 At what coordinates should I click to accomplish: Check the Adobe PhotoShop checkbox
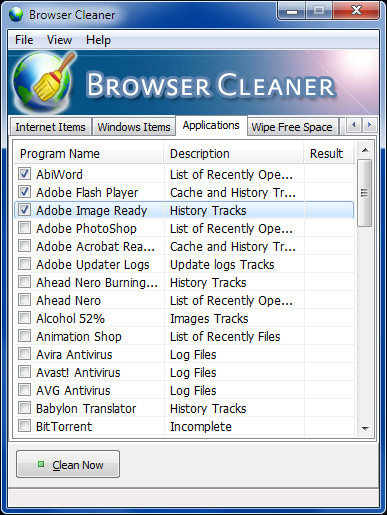[x=24, y=228]
